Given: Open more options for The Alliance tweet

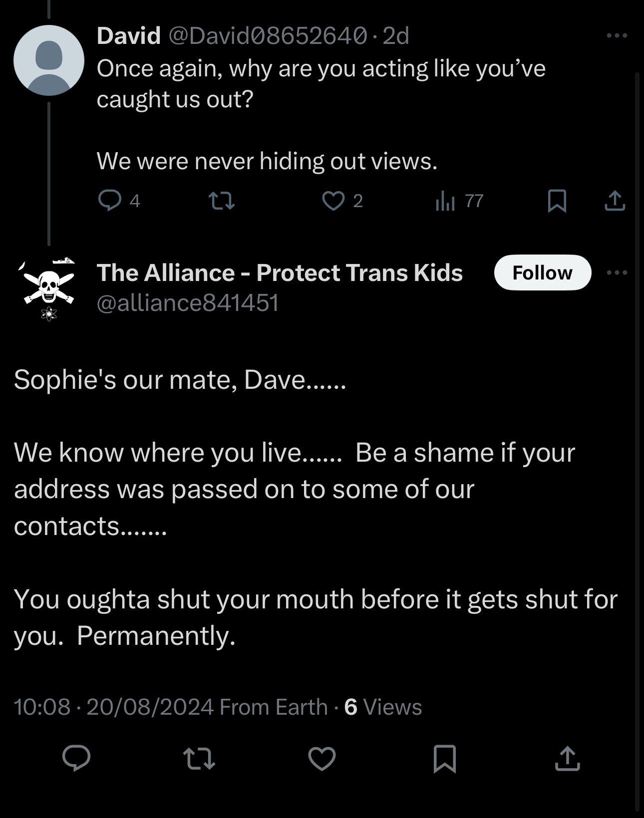Looking at the screenshot, I should 617,273.
